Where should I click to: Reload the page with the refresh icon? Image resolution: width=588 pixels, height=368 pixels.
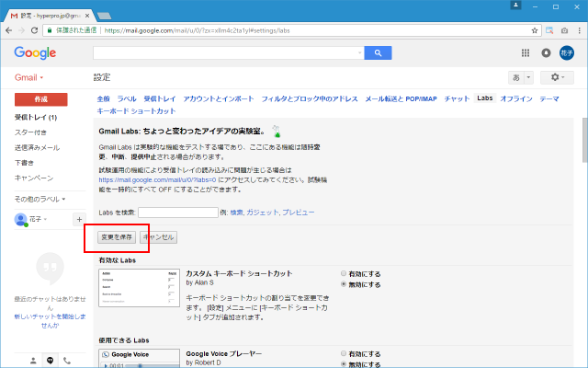pos(34,30)
